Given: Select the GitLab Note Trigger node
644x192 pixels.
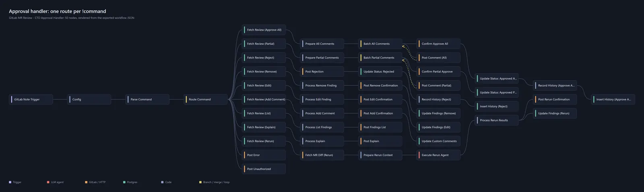Looking at the screenshot, I should pyautogui.click(x=31, y=99).
